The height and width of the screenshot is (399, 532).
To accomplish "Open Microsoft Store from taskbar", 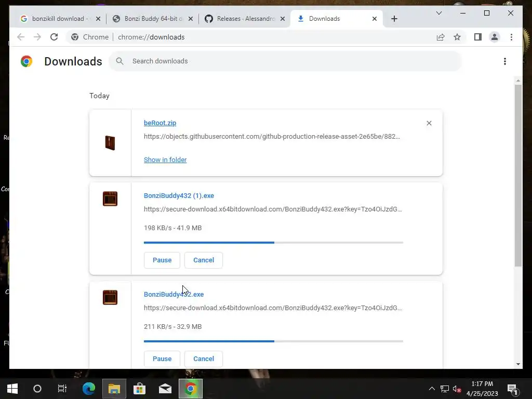I will (139, 389).
